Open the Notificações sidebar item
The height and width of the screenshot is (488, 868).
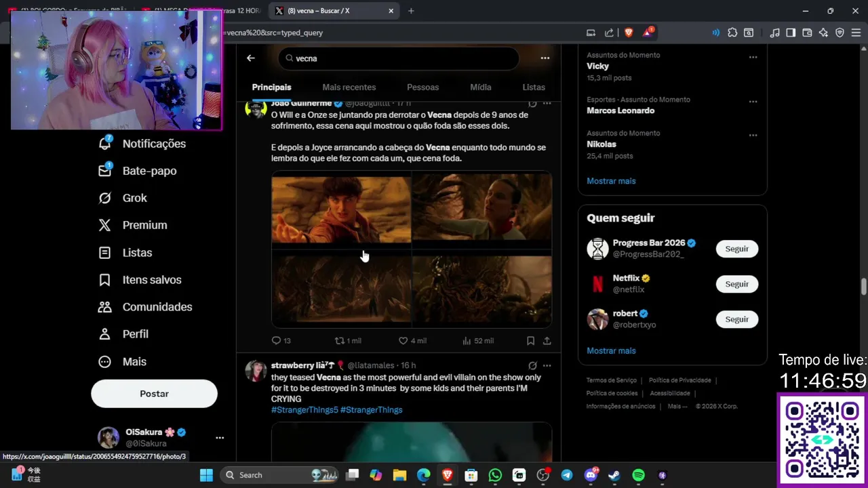point(142,144)
